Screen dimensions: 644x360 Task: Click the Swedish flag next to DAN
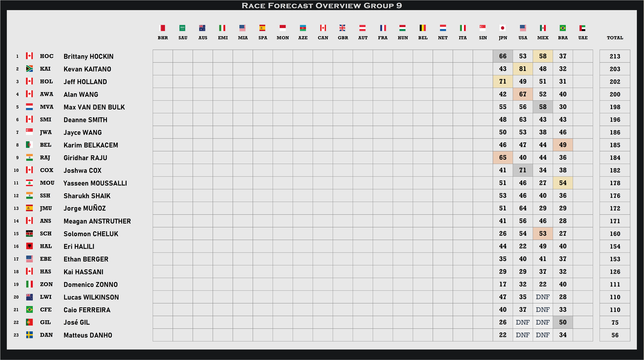pyautogui.click(x=29, y=335)
